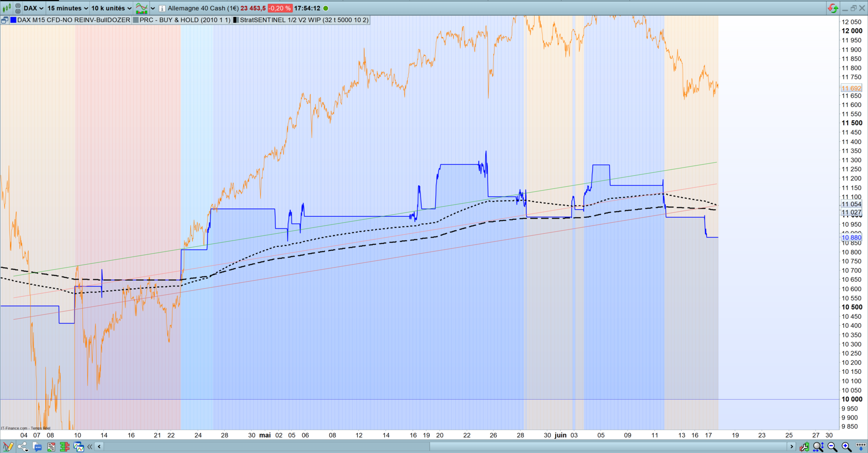
Task: Click the zoom out magnifier icon
Action: [x=832, y=447]
